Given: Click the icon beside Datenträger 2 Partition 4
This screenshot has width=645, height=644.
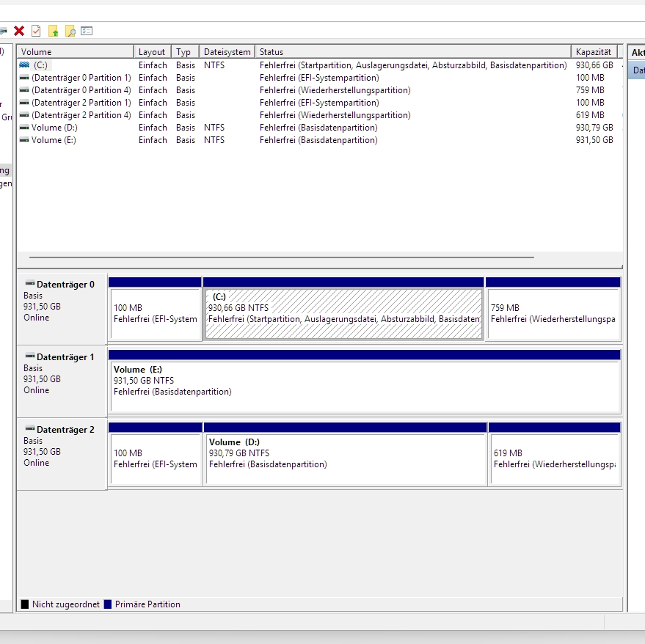Looking at the screenshot, I should click(24, 115).
